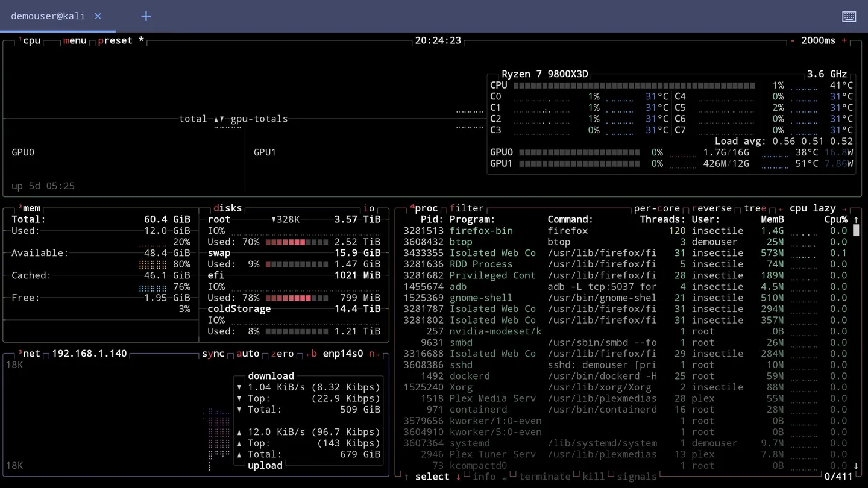Increase the 2000ms update interval with the plus

click(844, 40)
